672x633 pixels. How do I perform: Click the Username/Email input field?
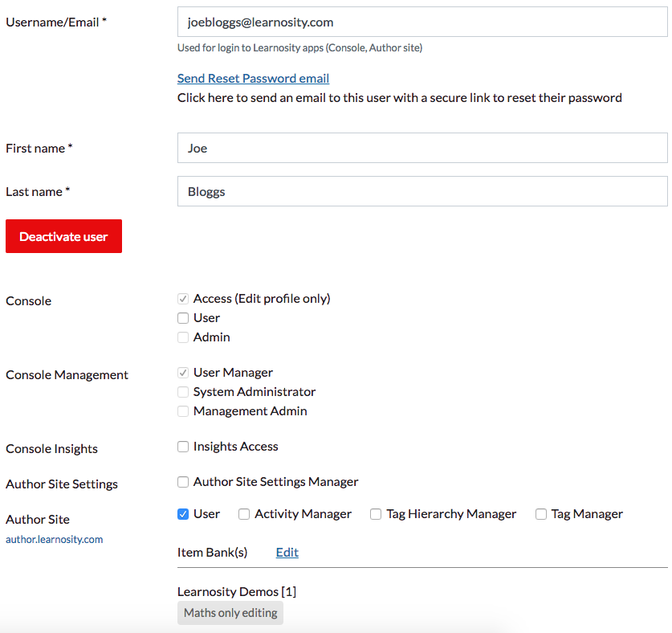tap(422, 22)
